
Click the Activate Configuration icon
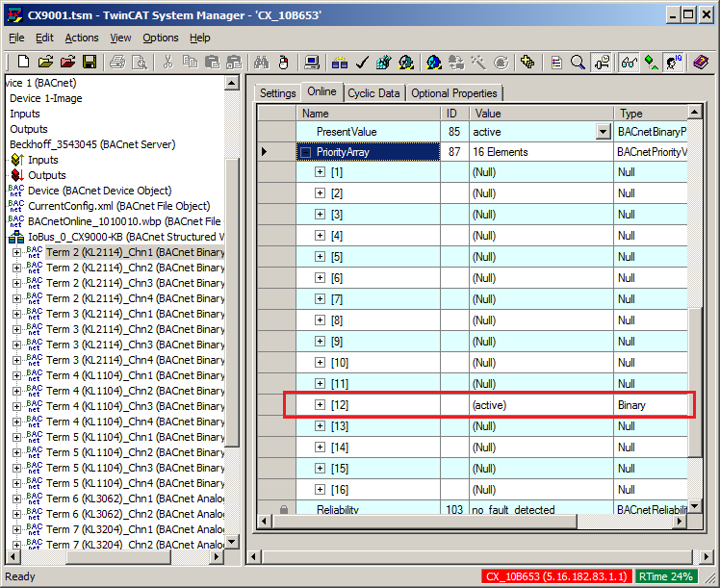384,62
